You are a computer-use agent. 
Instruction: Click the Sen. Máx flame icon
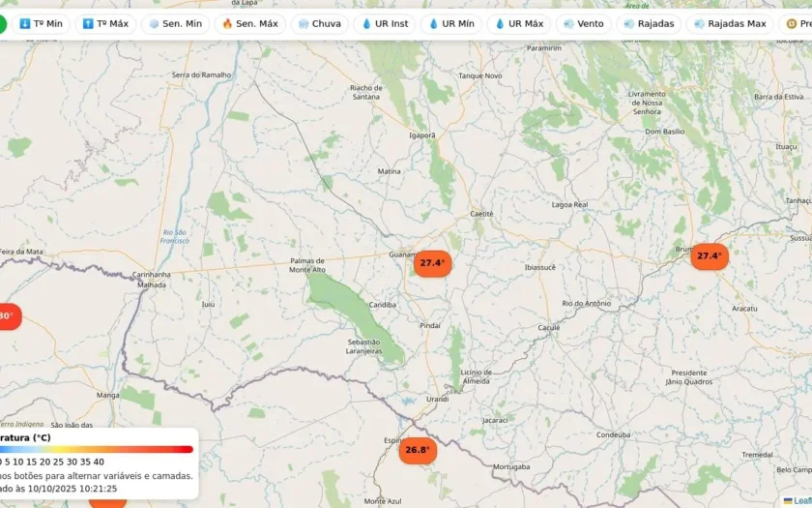(x=227, y=24)
